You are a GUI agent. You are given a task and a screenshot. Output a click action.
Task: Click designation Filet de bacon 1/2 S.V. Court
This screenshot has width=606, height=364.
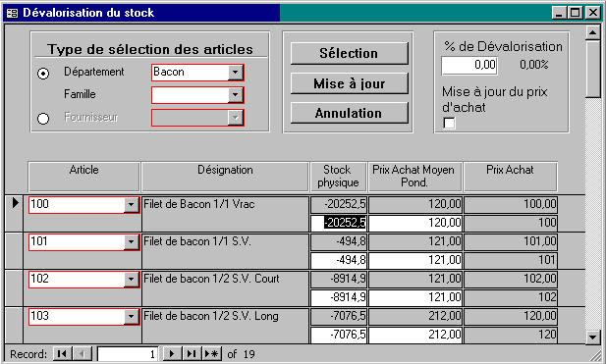225,287
